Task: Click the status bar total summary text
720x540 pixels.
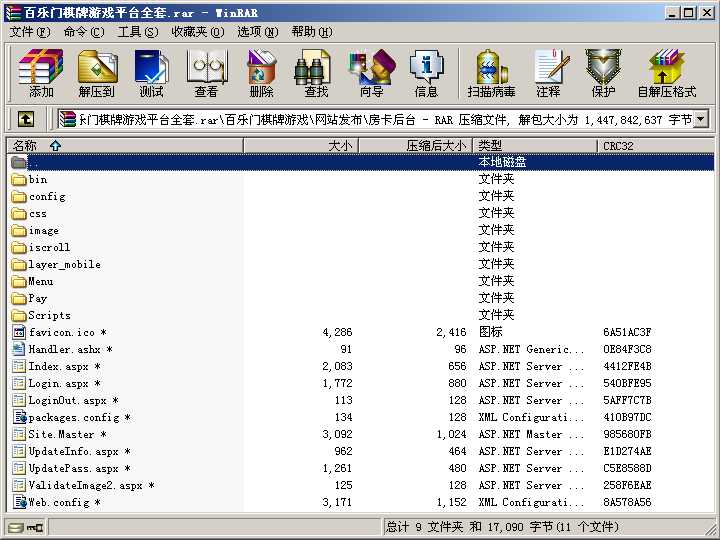Action: 502,527
